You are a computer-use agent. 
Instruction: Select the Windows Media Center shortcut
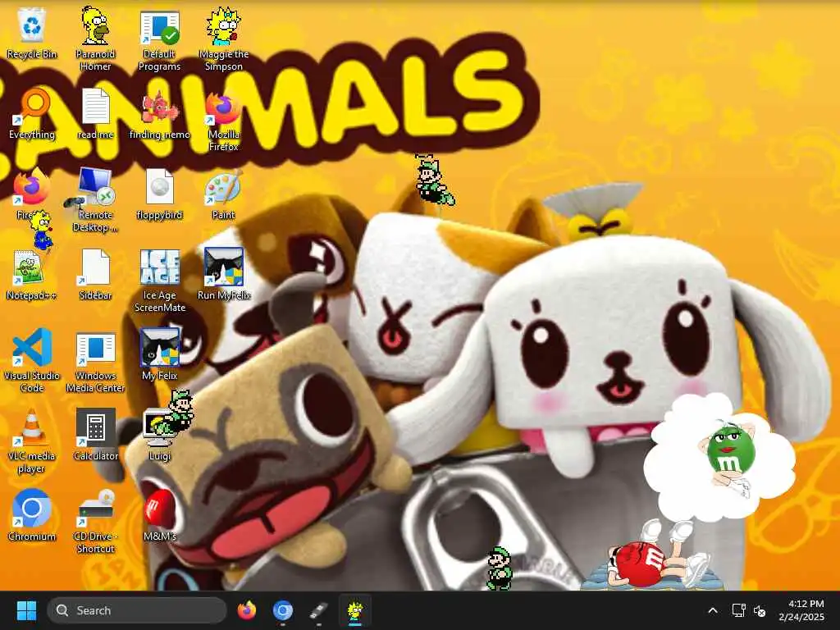[95, 362]
